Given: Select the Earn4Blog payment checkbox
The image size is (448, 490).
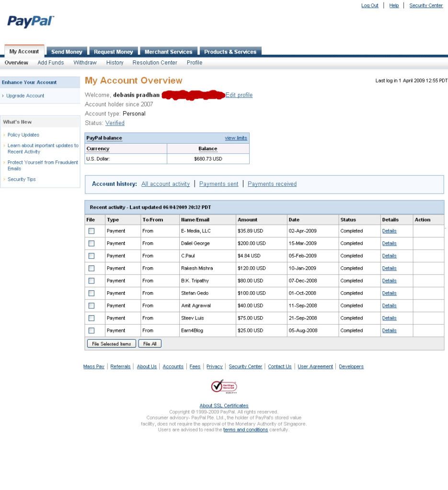Looking at the screenshot, I should [x=92, y=330].
